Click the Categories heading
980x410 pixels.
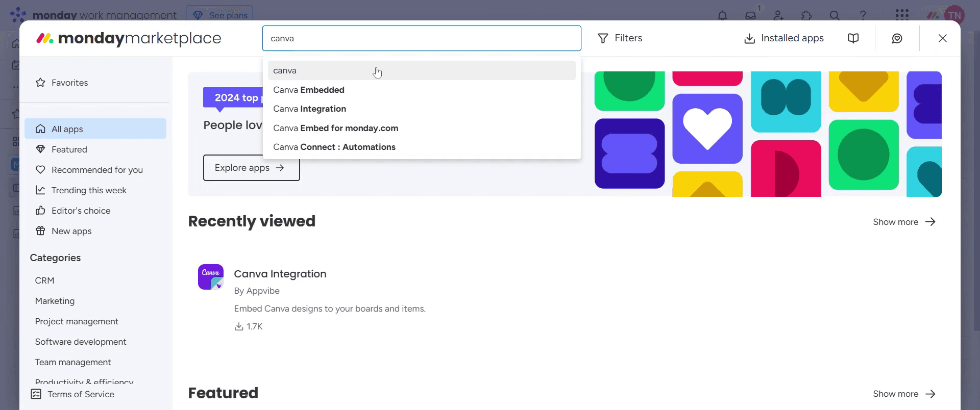(55, 258)
